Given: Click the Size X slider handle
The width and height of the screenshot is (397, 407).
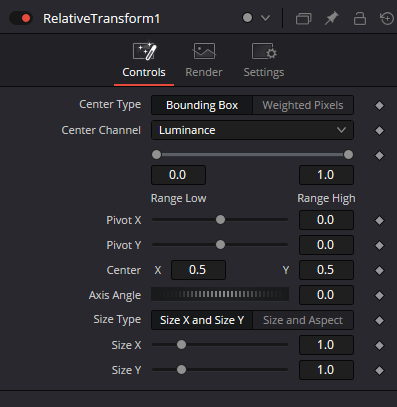Looking at the screenshot, I should point(181,345).
